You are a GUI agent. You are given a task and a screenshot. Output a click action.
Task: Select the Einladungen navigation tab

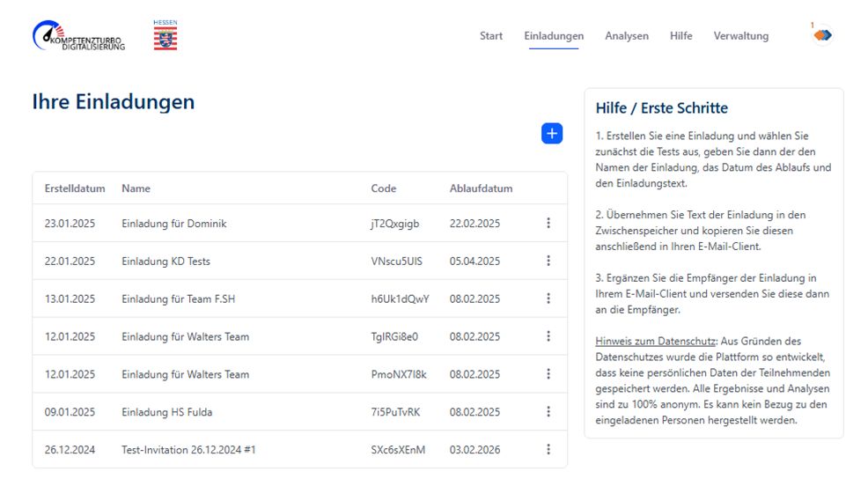point(554,36)
